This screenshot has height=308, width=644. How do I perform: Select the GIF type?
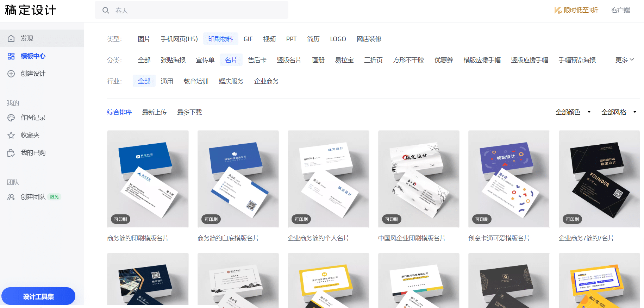point(248,39)
